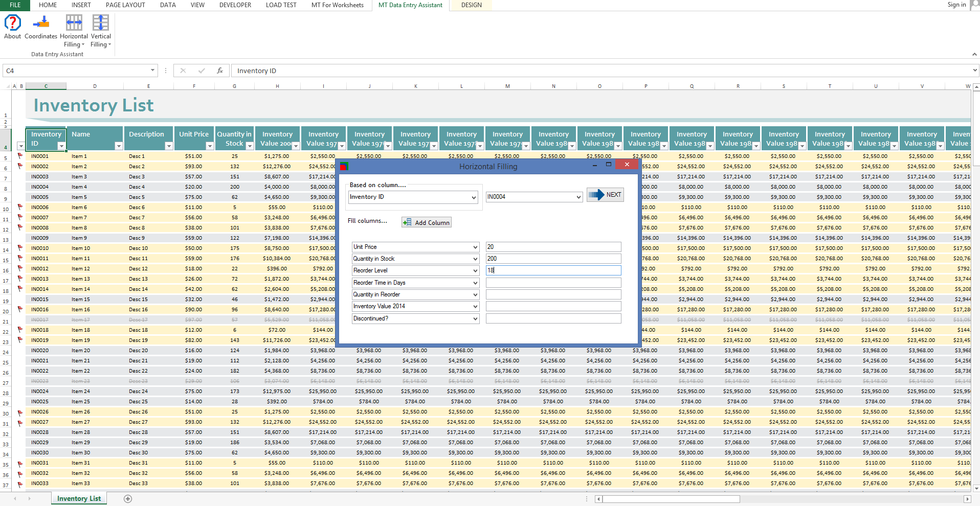Click the blue arrow NEXT button

605,195
